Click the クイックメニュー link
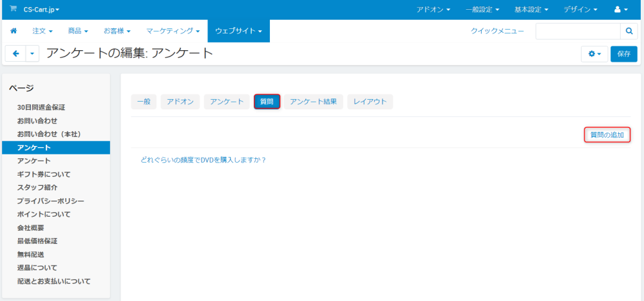644x301 pixels. point(497,31)
